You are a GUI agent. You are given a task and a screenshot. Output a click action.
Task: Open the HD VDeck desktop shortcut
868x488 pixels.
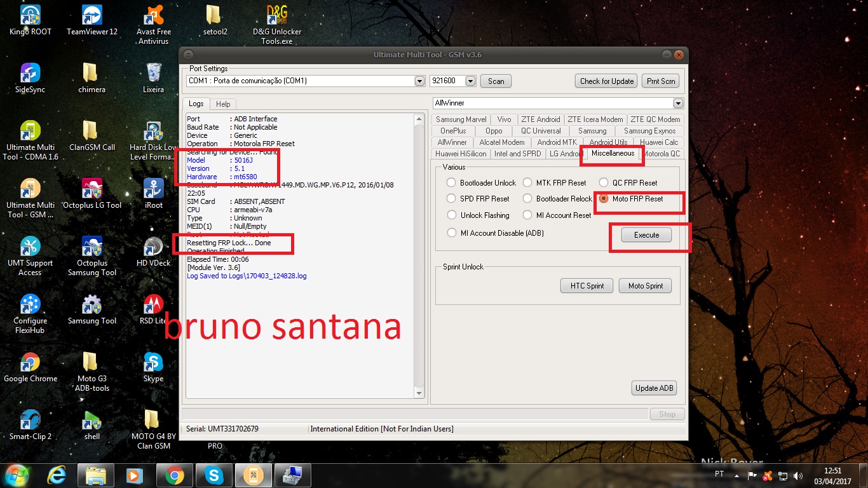154,252
